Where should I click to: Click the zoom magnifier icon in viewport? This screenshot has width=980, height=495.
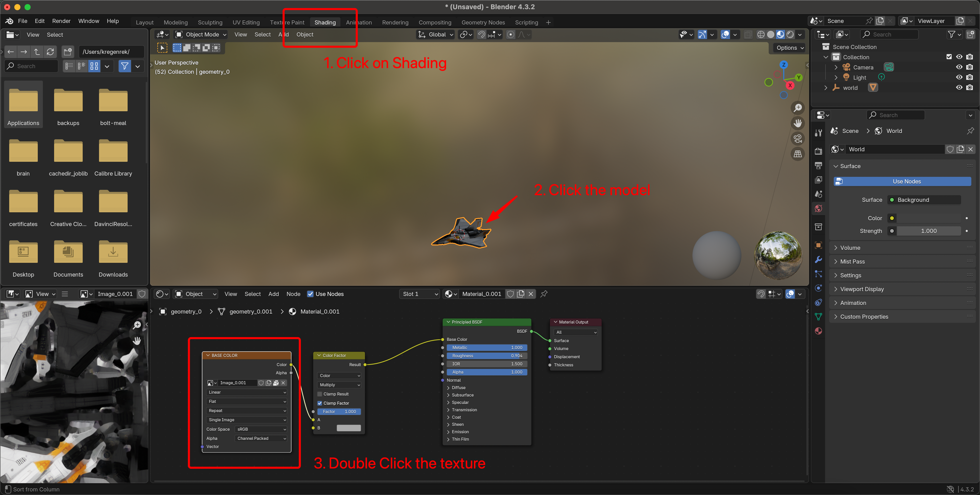[x=798, y=108]
